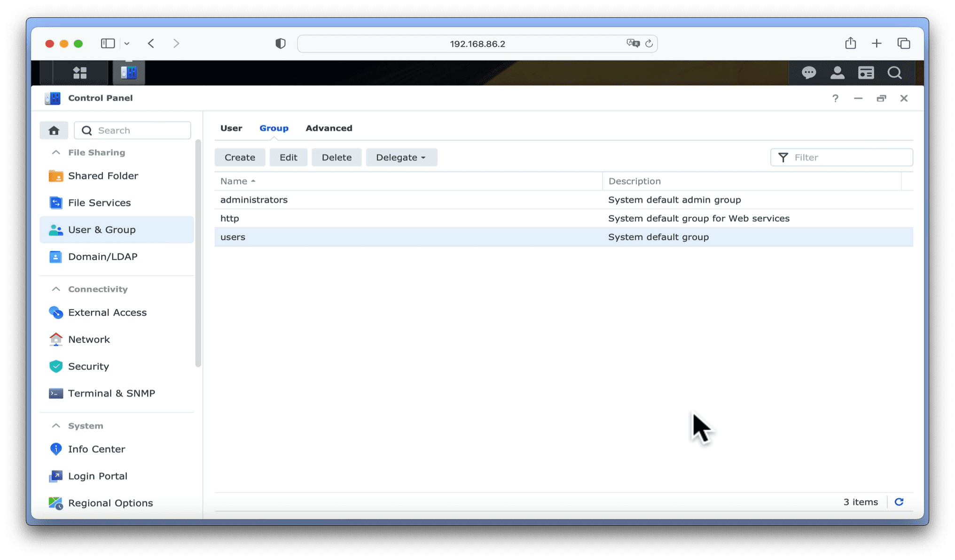Open the DSM search magnifier icon
Screen dimensions: 955x560
(x=894, y=73)
